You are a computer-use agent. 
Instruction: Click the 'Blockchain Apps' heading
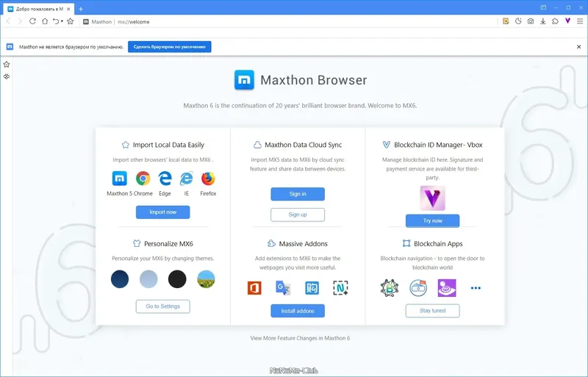(x=438, y=244)
